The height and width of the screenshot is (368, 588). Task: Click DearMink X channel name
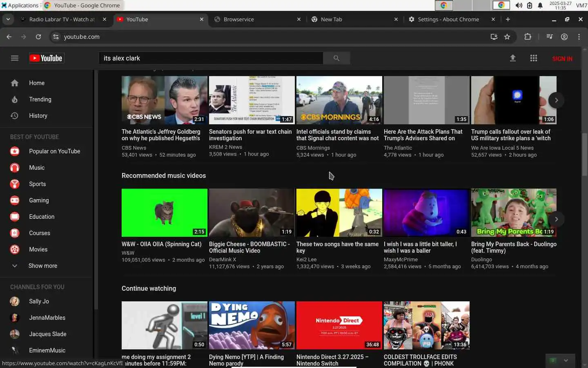pyautogui.click(x=223, y=260)
